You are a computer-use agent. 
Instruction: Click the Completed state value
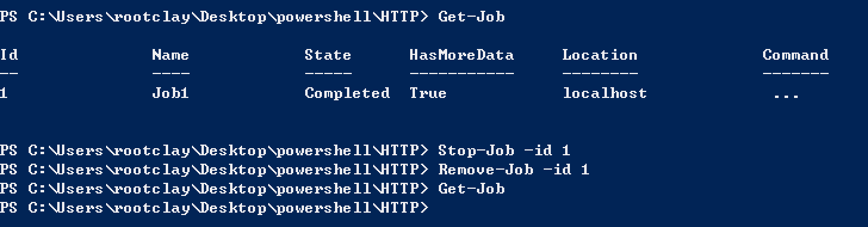347,93
